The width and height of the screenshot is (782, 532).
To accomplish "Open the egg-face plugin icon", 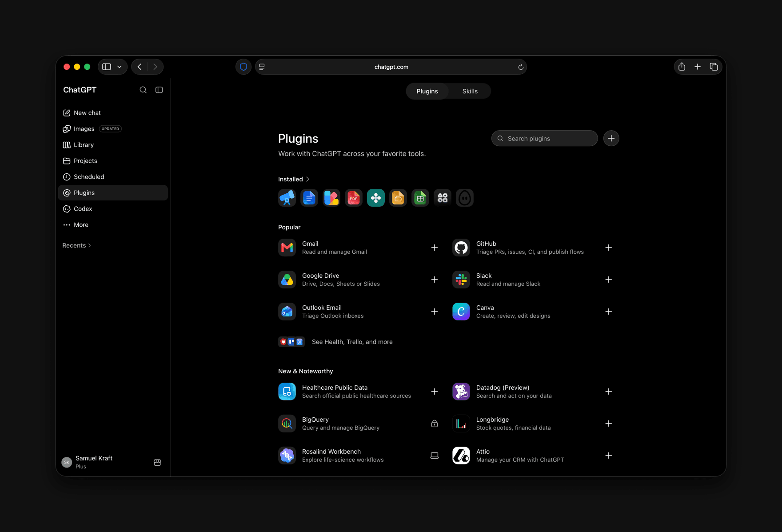I will pyautogui.click(x=465, y=198).
